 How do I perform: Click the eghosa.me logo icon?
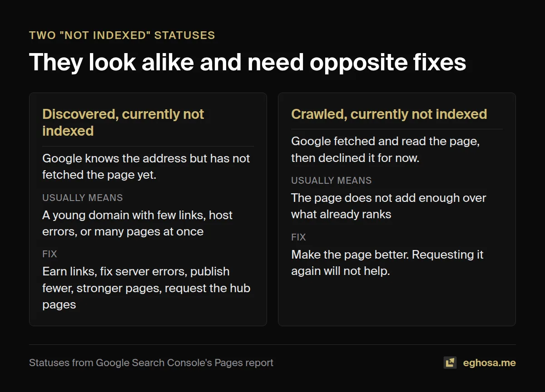point(450,363)
